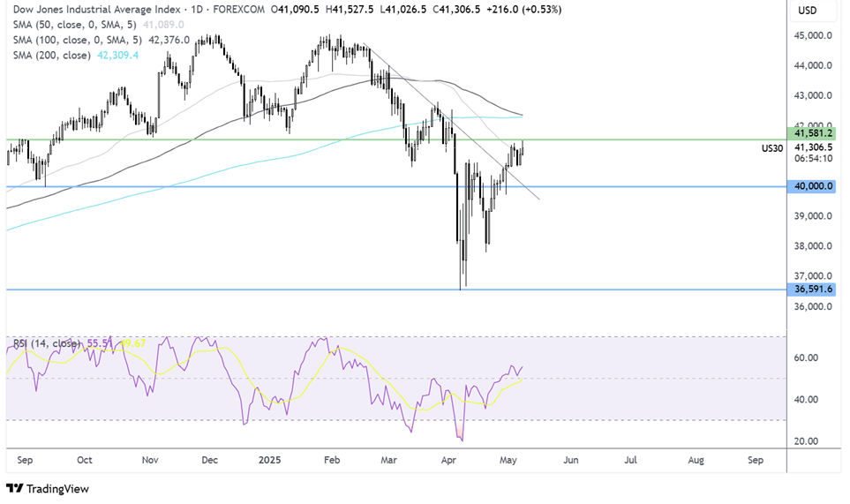
Task: Click the Oct label on time axis
Action: pos(85,460)
